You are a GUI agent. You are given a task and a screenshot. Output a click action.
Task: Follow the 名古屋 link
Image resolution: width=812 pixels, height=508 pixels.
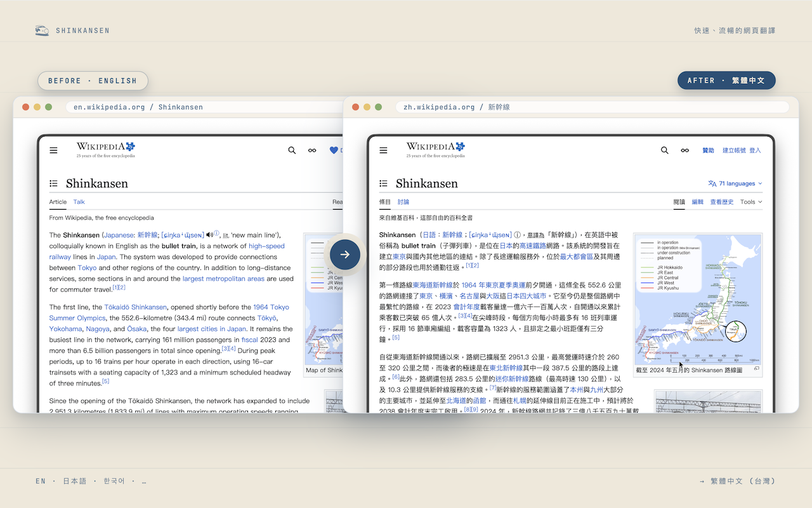[x=468, y=296]
